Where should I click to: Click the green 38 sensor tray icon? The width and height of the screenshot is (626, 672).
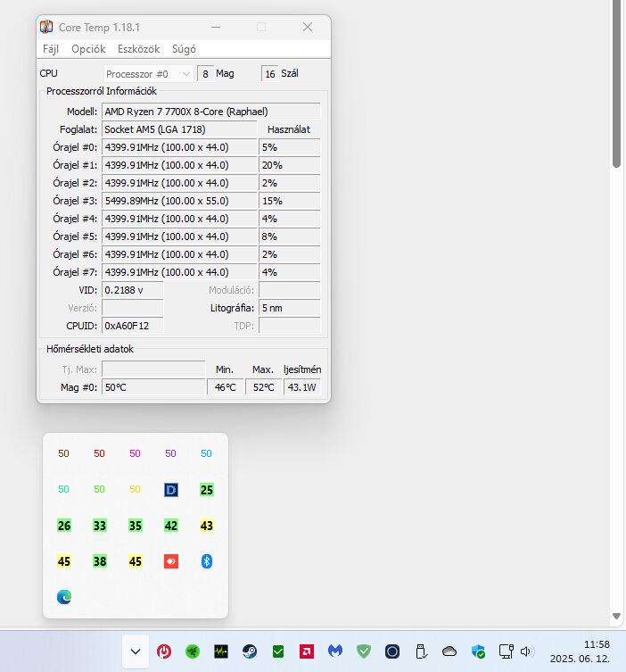[99, 561]
